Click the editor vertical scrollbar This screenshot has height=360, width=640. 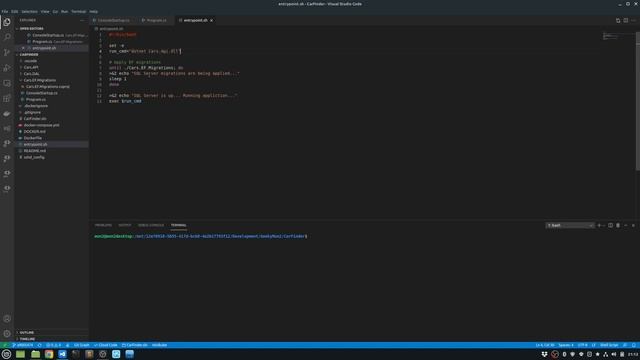[638, 102]
